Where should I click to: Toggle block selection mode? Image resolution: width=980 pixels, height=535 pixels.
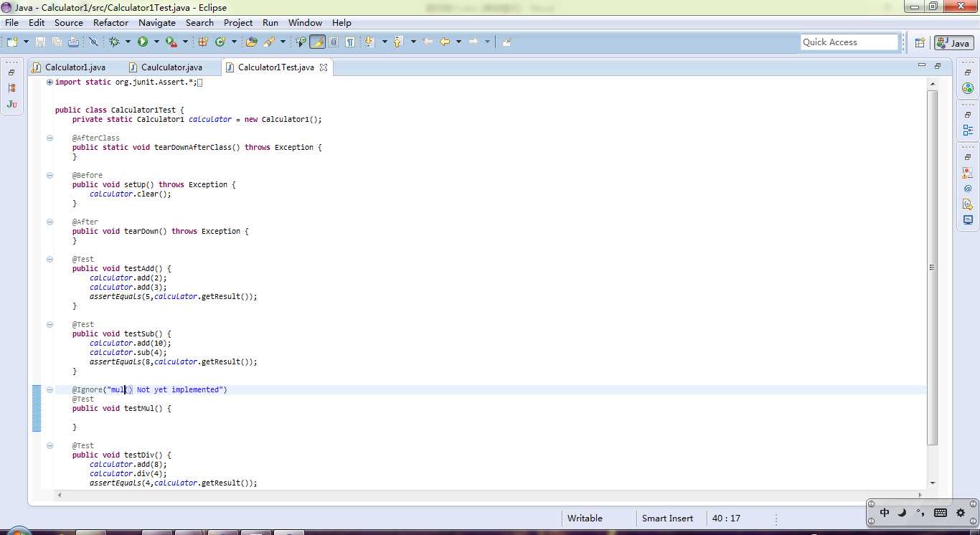(334, 42)
